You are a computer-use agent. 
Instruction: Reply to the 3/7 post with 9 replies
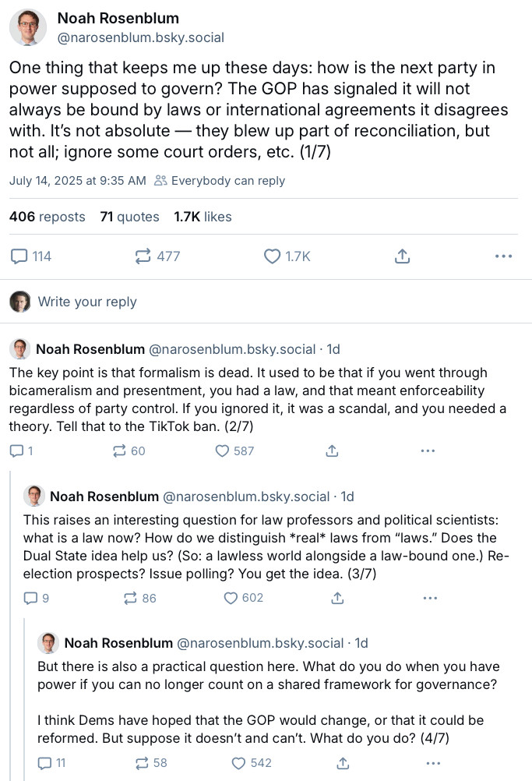31,598
